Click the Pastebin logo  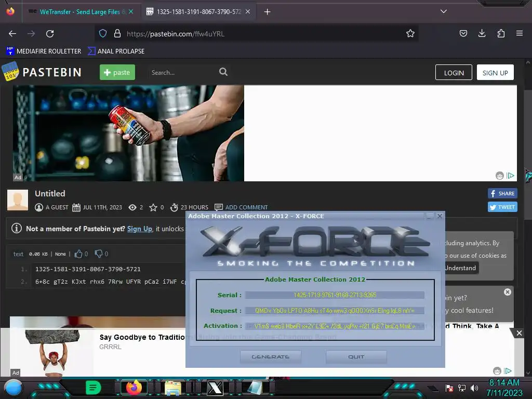(x=42, y=72)
